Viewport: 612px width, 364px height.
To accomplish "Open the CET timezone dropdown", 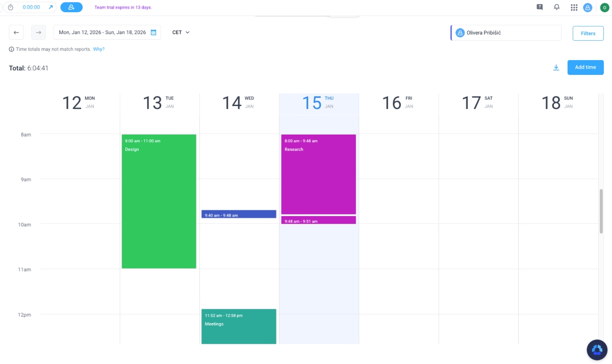I will pyautogui.click(x=181, y=32).
